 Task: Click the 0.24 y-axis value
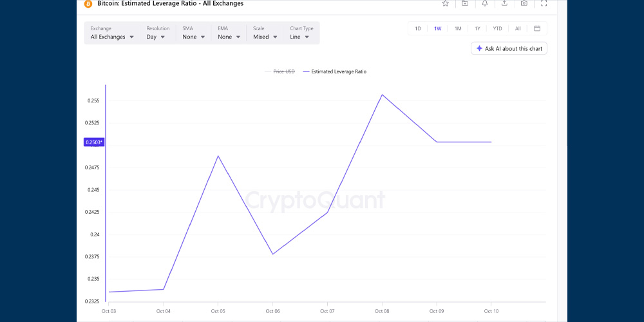(x=94, y=234)
